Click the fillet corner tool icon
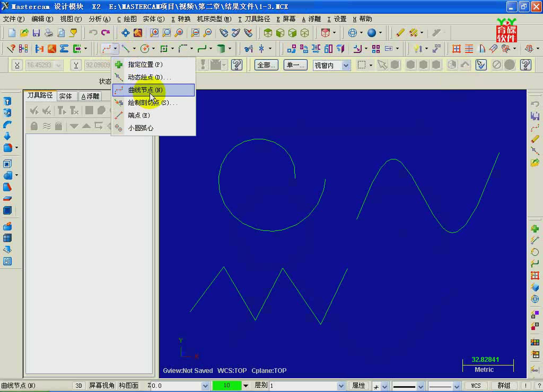543x392 pixels. click(x=183, y=49)
